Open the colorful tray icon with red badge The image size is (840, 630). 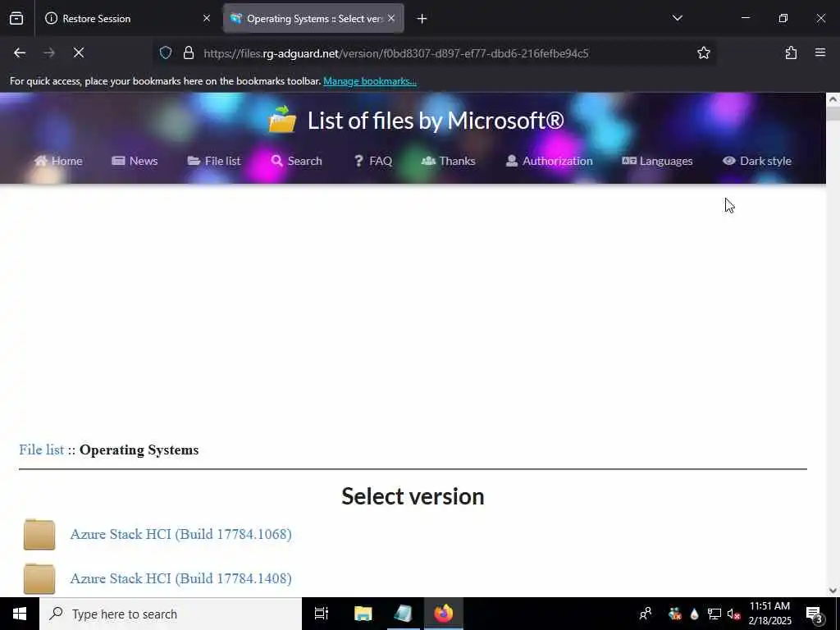coord(675,614)
